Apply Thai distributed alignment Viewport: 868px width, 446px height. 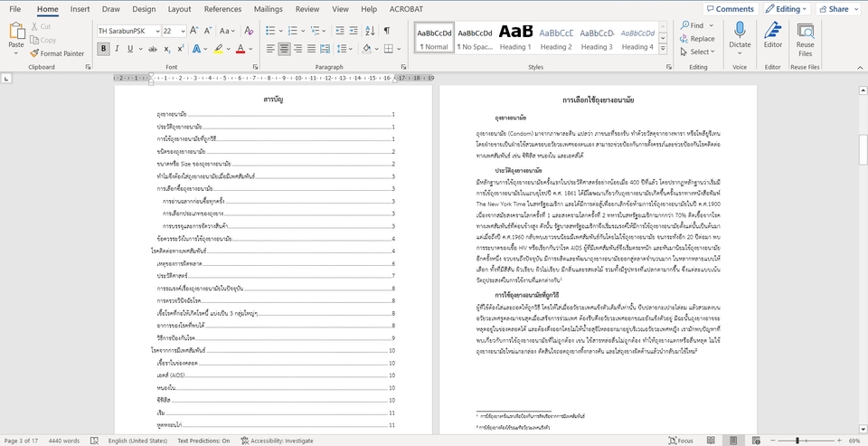point(325,50)
